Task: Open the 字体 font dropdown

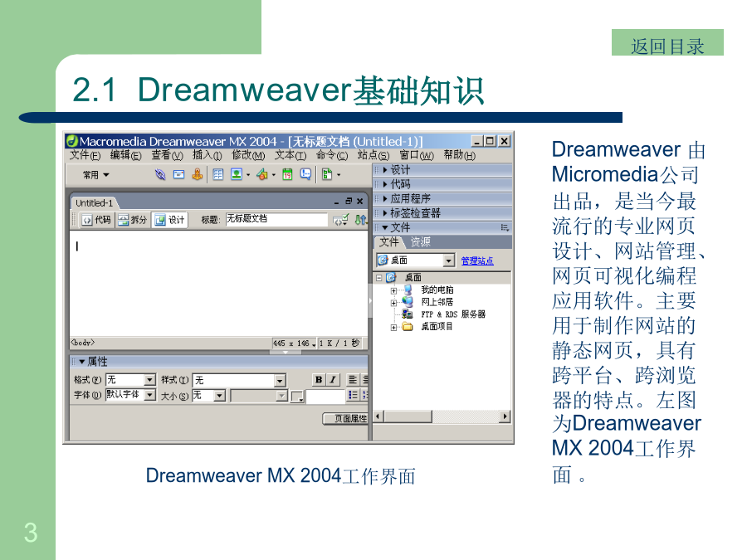Action: pos(149,395)
